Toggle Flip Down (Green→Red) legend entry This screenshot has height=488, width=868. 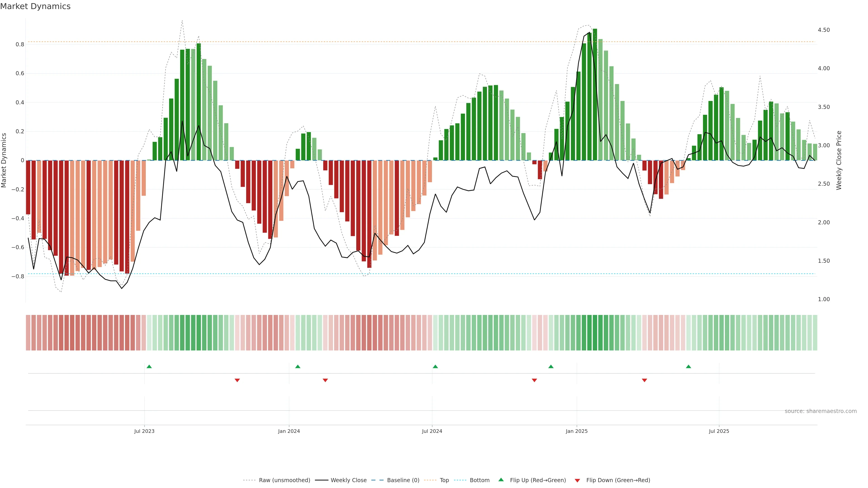tap(618, 480)
